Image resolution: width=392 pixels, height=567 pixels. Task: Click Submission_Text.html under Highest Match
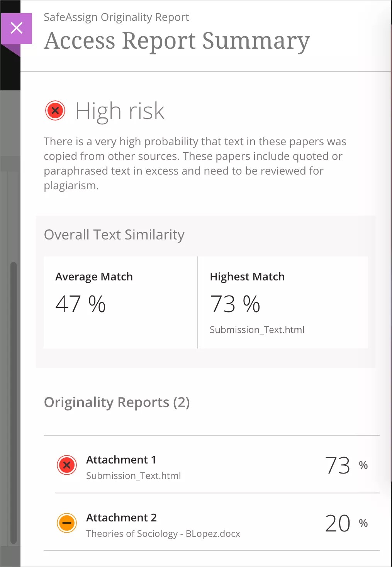pyautogui.click(x=257, y=330)
